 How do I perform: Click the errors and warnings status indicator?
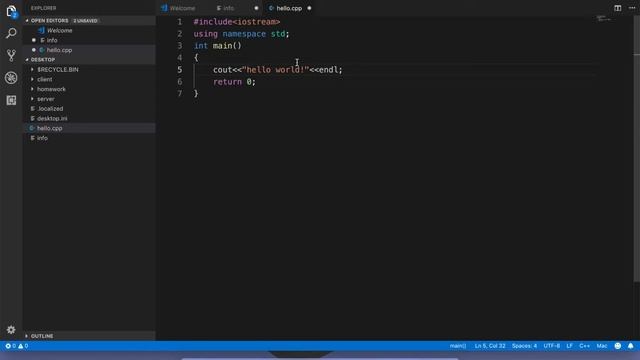pyautogui.click(x=17, y=346)
